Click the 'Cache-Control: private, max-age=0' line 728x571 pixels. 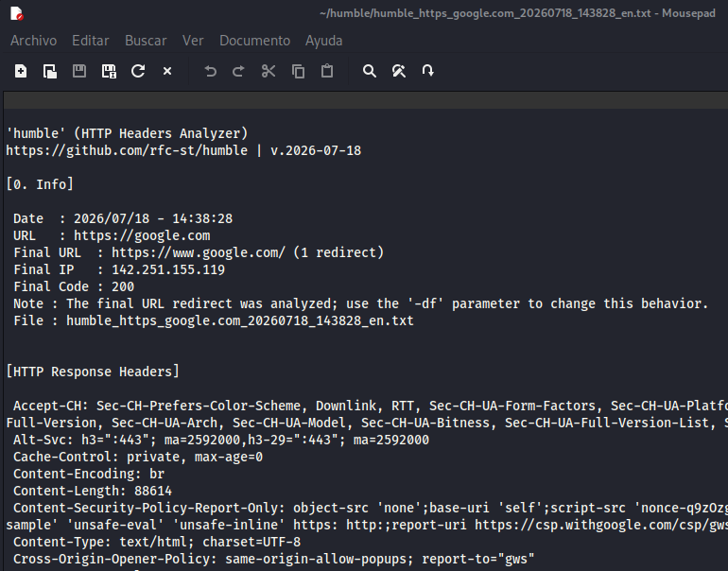coord(138,457)
